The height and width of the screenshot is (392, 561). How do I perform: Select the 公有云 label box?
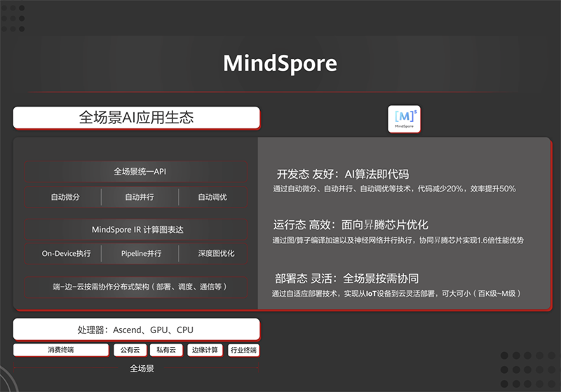tap(130, 350)
